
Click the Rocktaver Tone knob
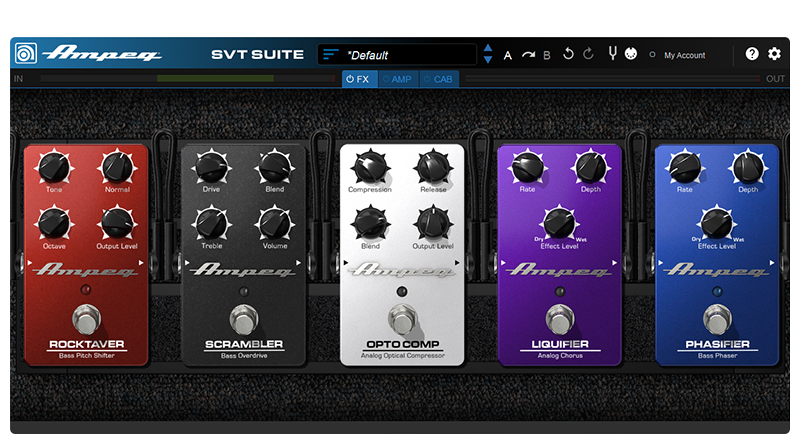click(x=54, y=167)
